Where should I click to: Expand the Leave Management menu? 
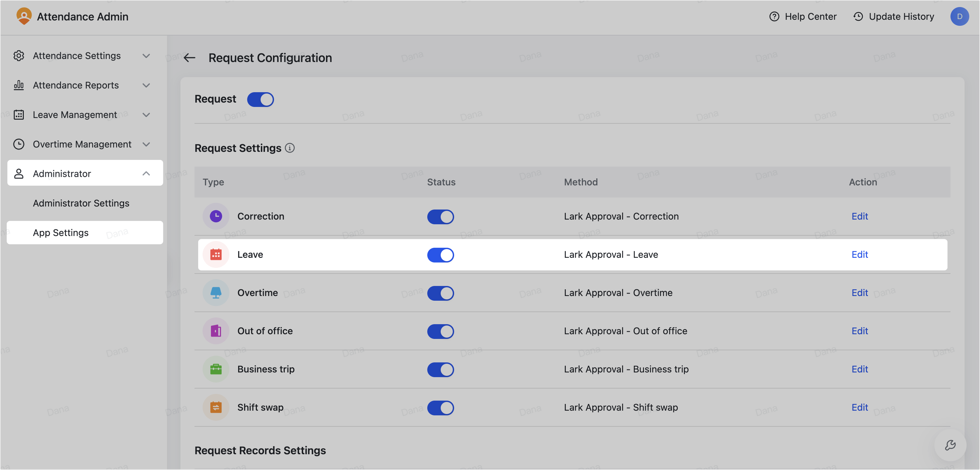(x=146, y=114)
